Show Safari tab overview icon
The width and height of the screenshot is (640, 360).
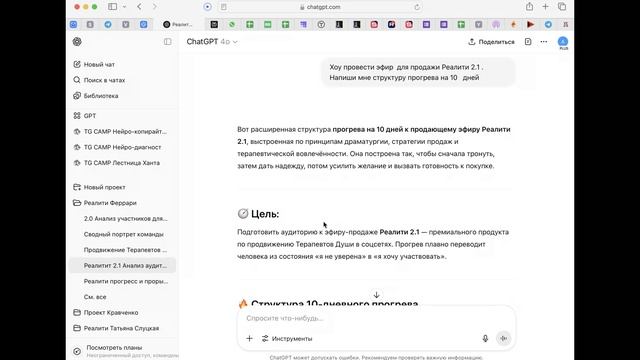(x=562, y=7)
